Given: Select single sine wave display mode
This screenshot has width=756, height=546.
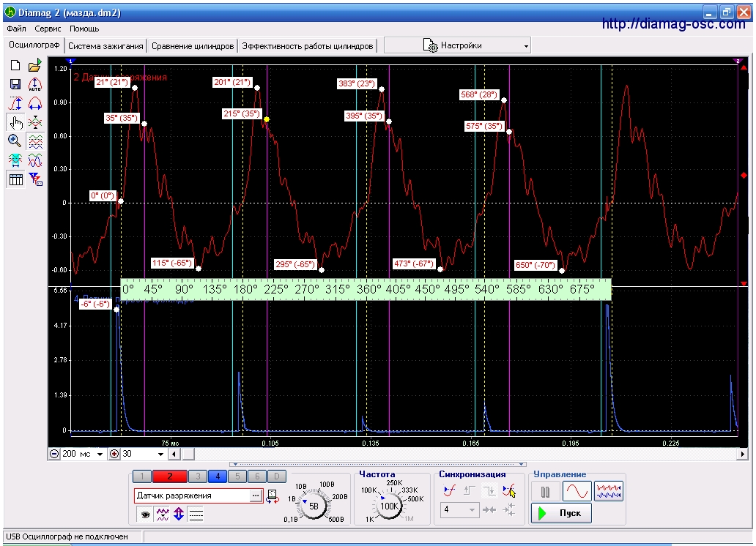Looking at the screenshot, I should (577, 492).
